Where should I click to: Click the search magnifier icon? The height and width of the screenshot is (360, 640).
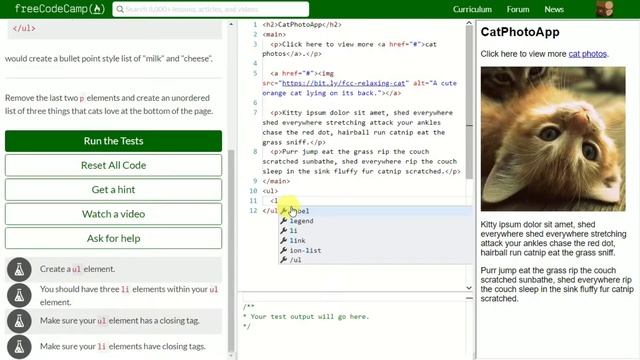(120, 9)
